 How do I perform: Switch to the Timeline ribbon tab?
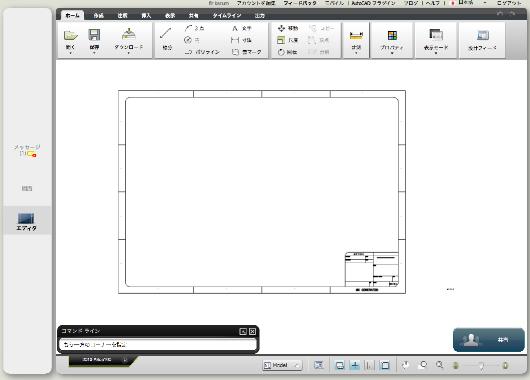[x=227, y=16]
